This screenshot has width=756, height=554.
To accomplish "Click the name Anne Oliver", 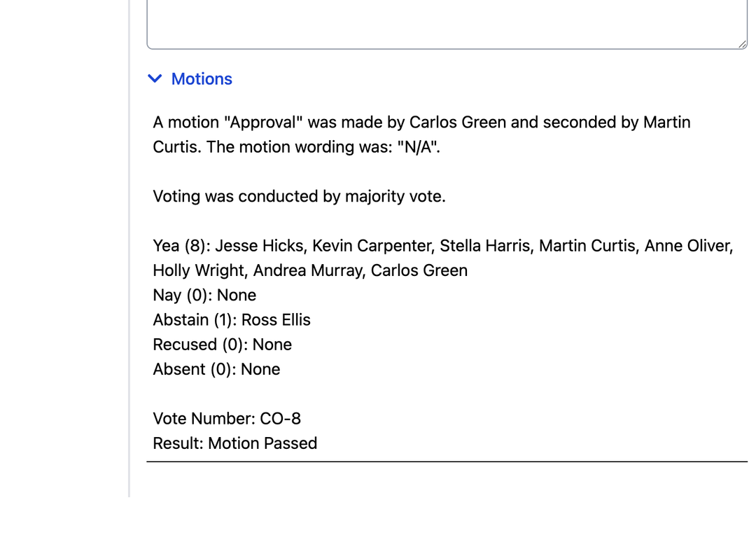I will click(687, 246).
